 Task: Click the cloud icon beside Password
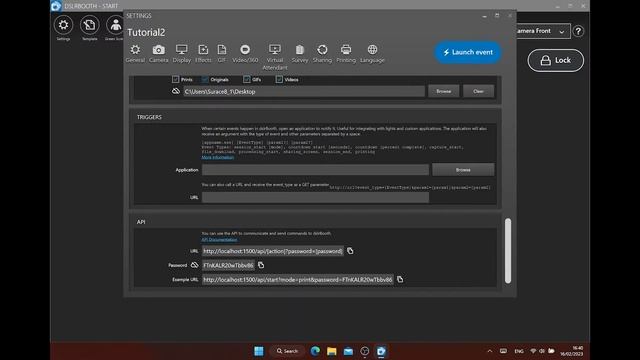point(195,265)
